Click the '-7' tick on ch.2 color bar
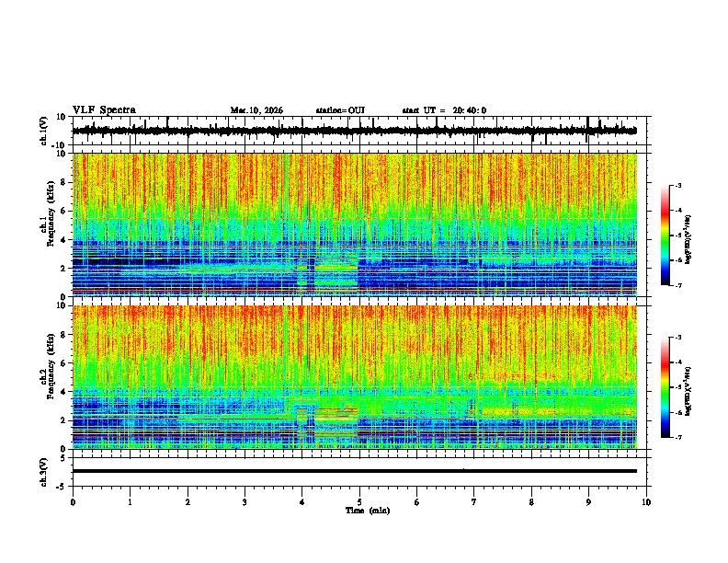 pos(678,437)
